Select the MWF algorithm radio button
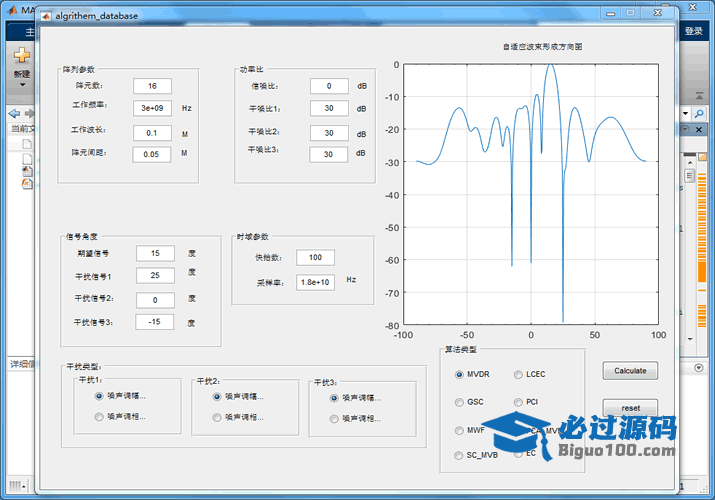Screen dimensions: 715x500 pyautogui.click(x=459, y=431)
